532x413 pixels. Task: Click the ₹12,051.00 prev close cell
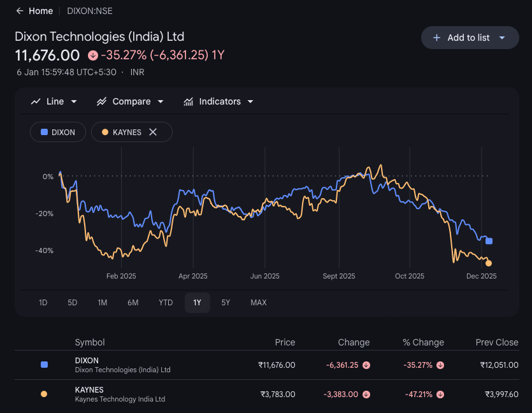coord(499,365)
